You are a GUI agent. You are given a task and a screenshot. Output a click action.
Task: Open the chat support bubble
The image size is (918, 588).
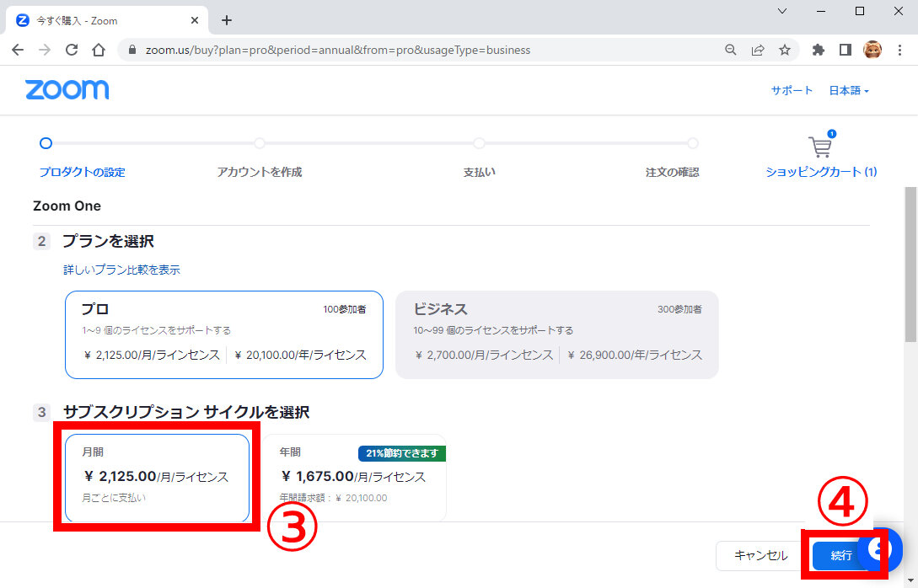click(x=880, y=548)
